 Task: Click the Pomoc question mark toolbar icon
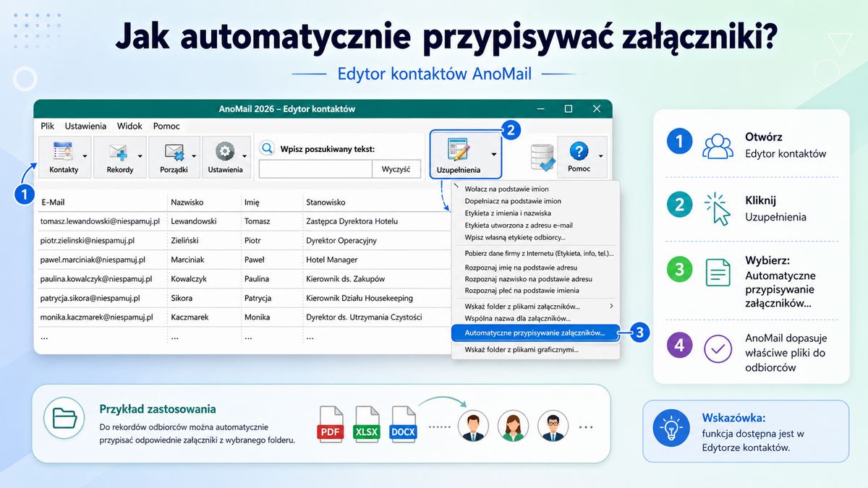579,151
